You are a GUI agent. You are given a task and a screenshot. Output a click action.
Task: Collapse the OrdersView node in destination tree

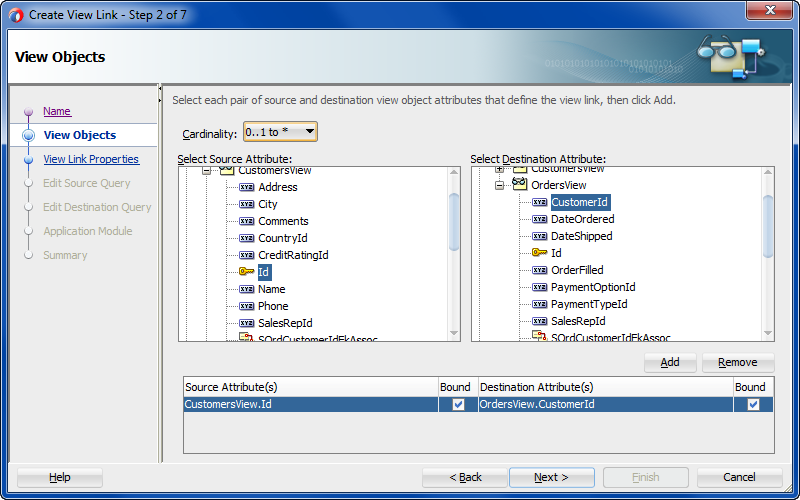[x=499, y=185]
